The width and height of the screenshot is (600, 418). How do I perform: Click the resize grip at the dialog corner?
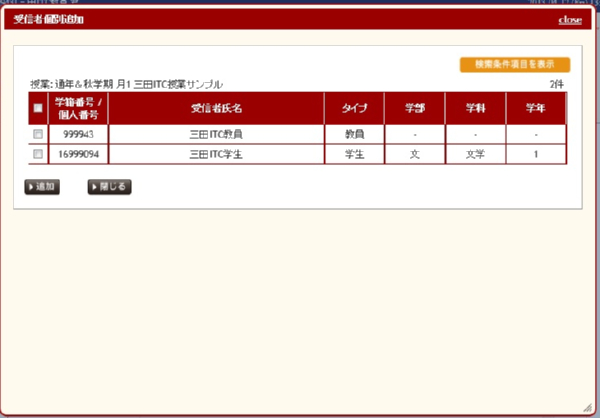click(586, 406)
